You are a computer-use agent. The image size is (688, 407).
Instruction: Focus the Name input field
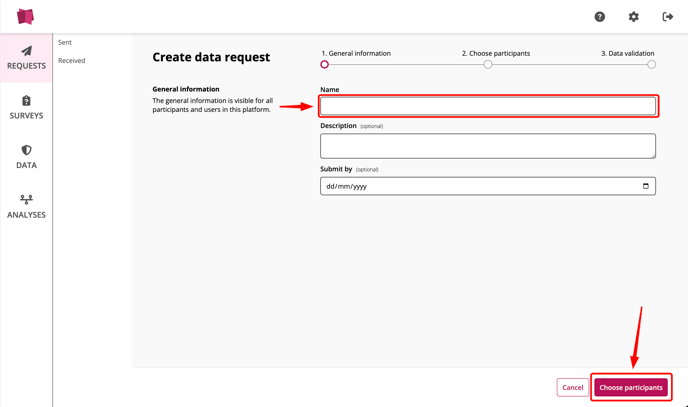[488, 106]
